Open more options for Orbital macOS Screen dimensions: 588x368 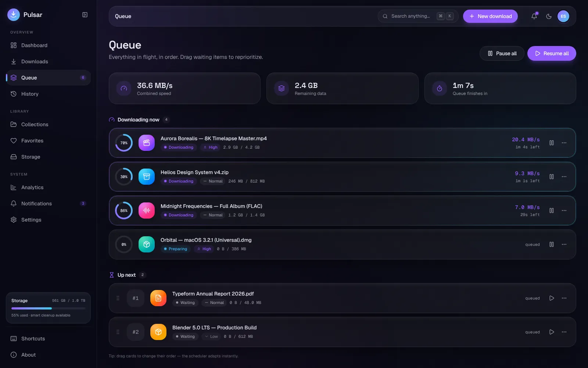564,244
